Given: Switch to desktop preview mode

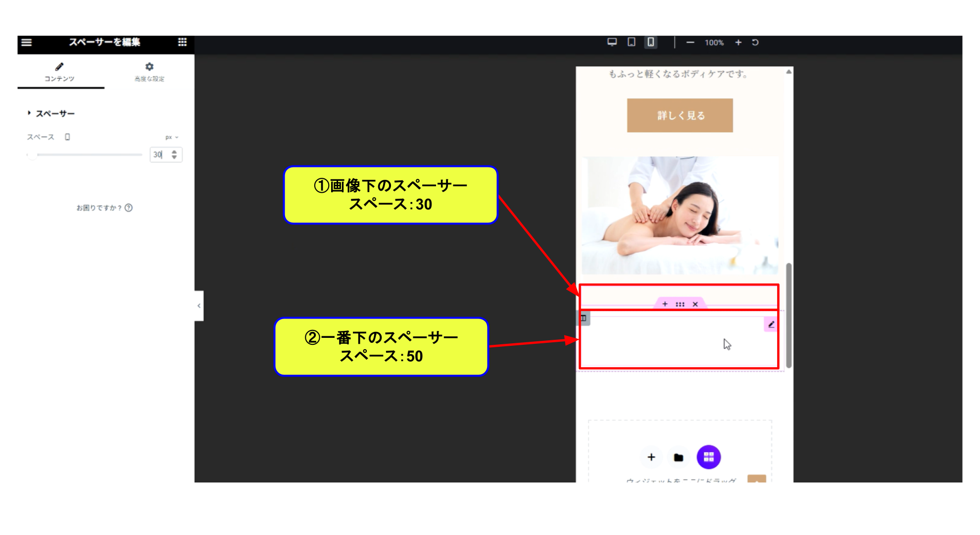Looking at the screenshot, I should coord(612,42).
